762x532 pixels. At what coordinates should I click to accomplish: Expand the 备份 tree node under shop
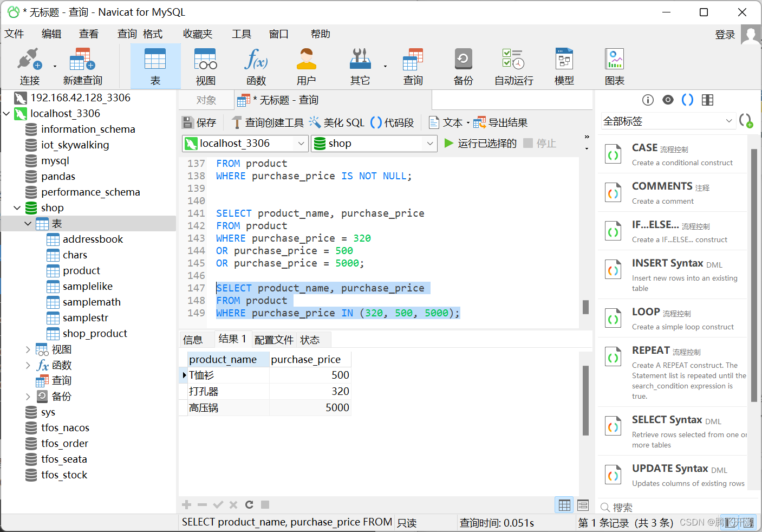click(x=28, y=397)
